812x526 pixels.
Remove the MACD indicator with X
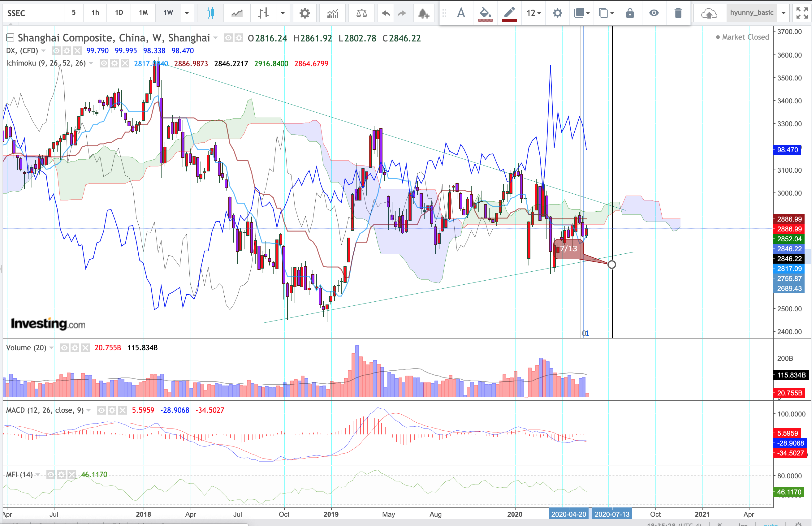pyautogui.click(x=123, y=410)
